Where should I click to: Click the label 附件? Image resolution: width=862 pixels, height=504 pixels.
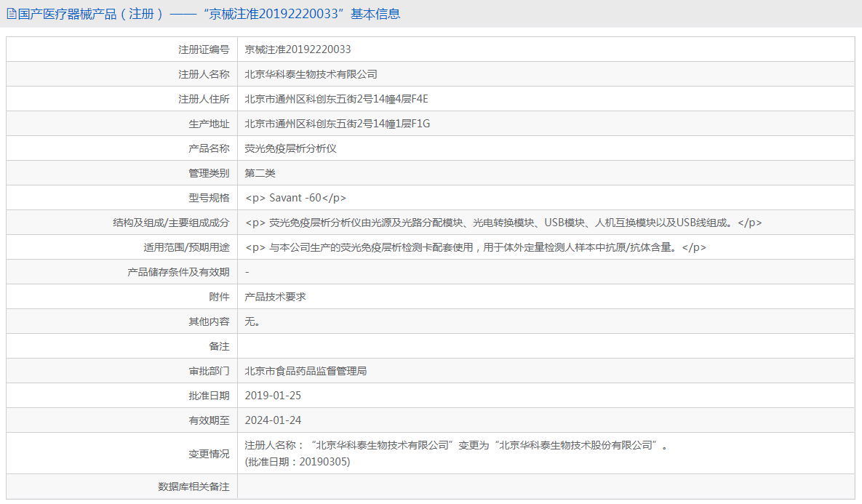[x=219, y=297]
